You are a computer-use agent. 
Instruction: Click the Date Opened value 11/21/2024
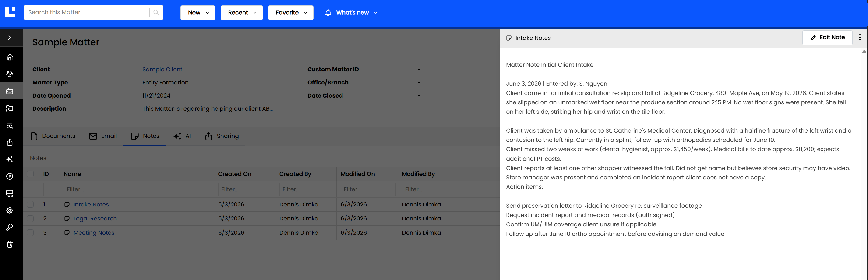click(x=156, y=96)
